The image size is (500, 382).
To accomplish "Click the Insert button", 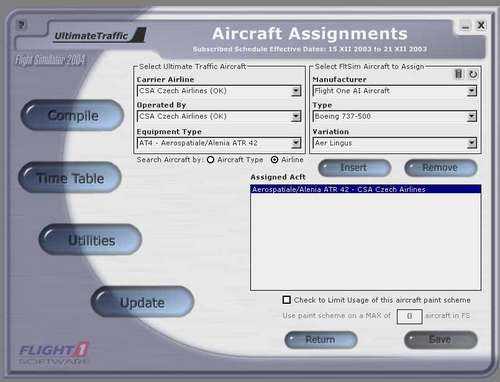I will 354,168.
